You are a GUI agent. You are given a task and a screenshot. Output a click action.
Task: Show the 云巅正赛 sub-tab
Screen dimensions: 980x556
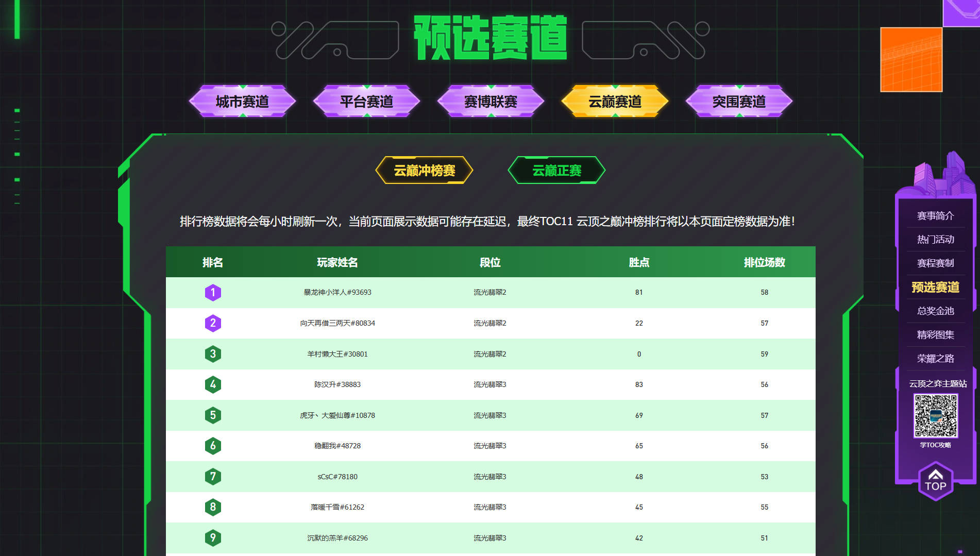coord(556,171)
